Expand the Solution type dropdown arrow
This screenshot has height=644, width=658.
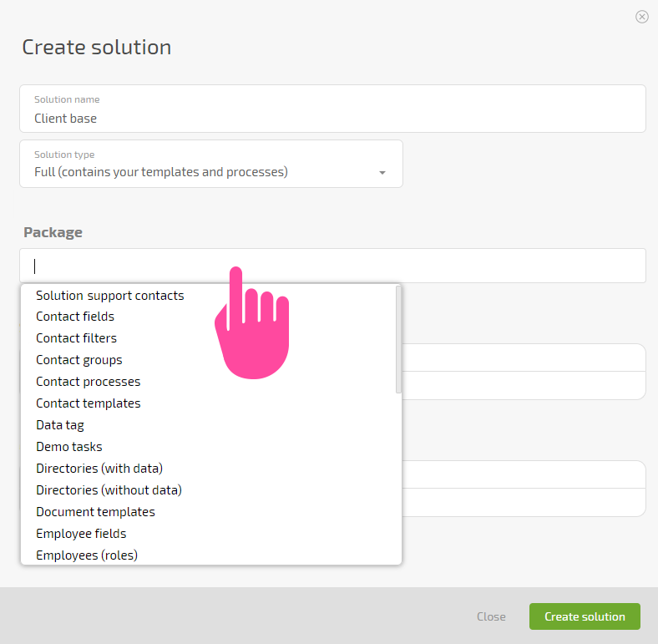[382, 173]
